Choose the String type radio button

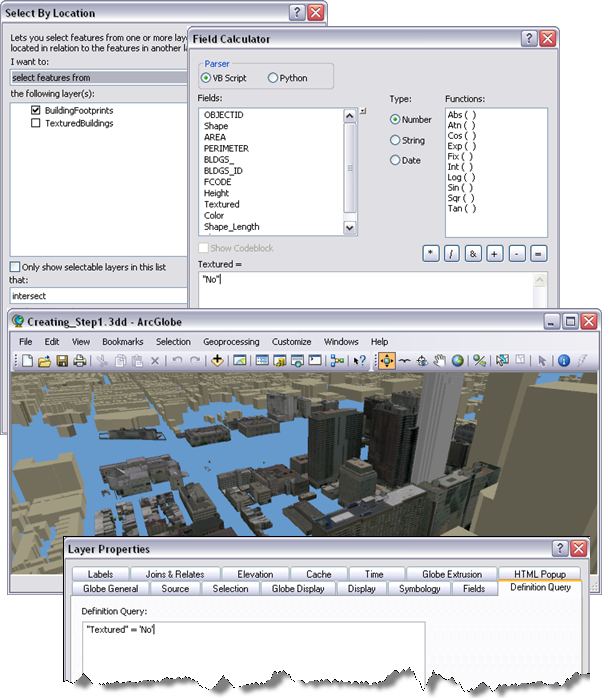395,140
